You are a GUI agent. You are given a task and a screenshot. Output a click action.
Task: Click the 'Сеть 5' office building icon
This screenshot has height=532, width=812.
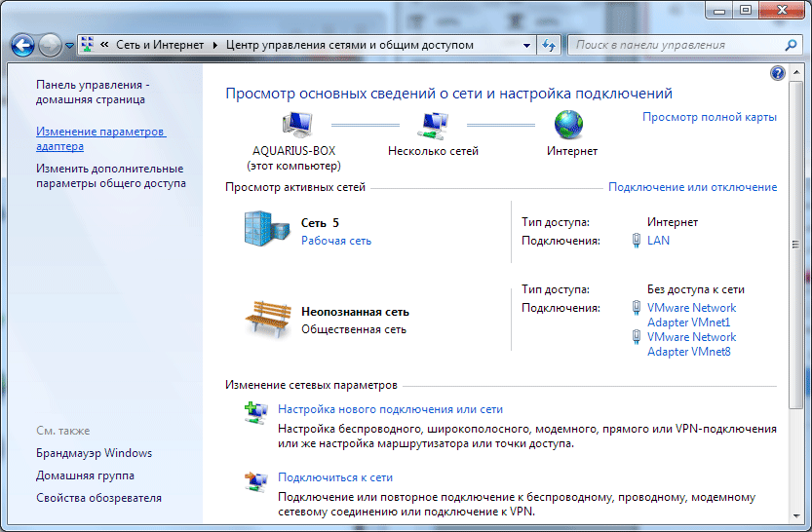[x=267, y=228]
